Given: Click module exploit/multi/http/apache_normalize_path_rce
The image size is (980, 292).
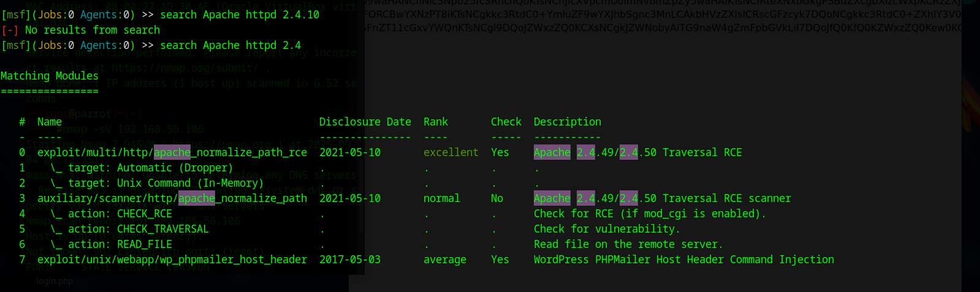Looking at the screenshot, I should point(172,152).
